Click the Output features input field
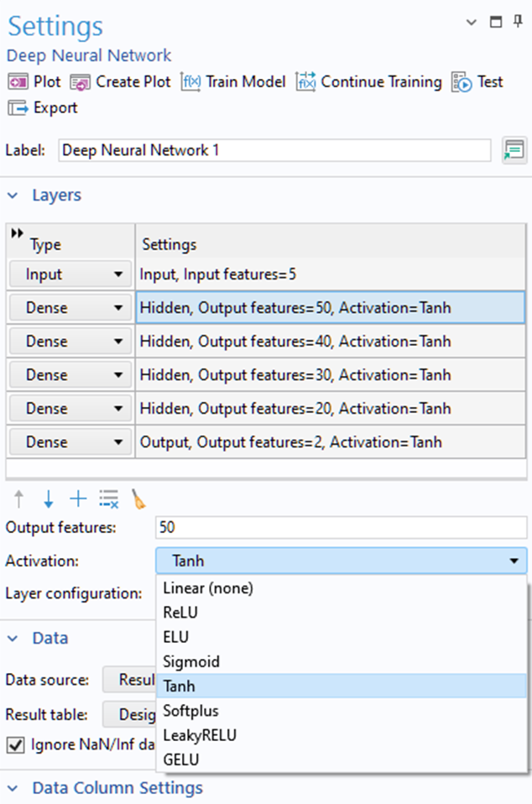 336,528
